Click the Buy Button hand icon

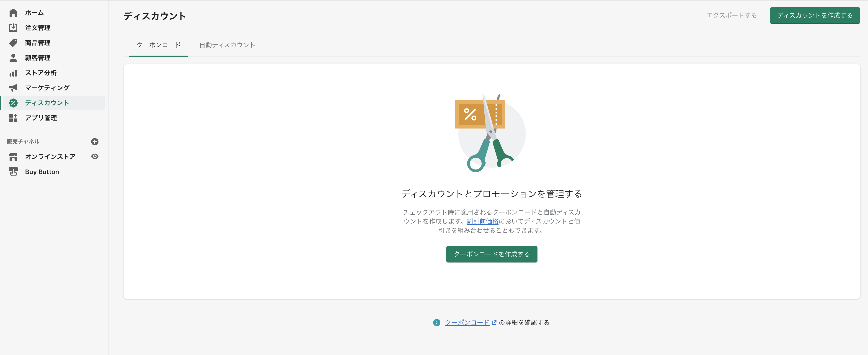tap(13, 172)
